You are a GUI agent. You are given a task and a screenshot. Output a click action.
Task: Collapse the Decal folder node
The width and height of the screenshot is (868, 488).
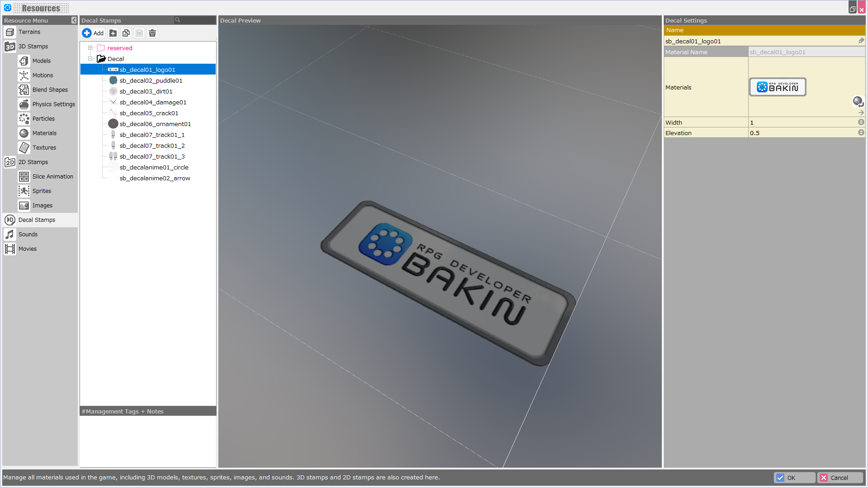tap(90, 59)
